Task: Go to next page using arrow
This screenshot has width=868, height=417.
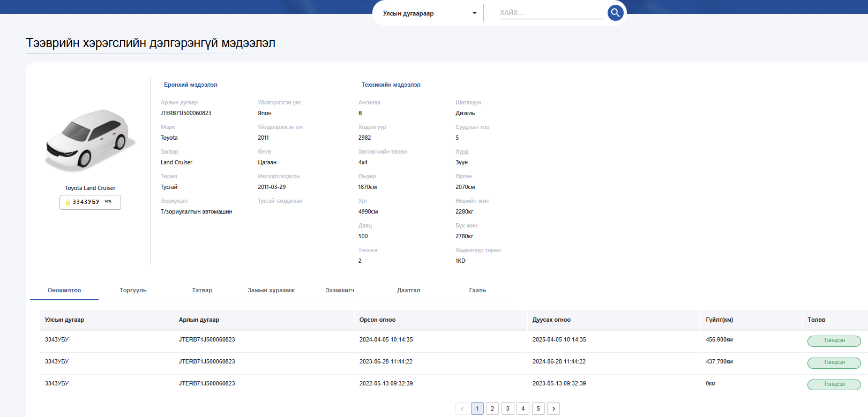Action: (x=553, y=408)
